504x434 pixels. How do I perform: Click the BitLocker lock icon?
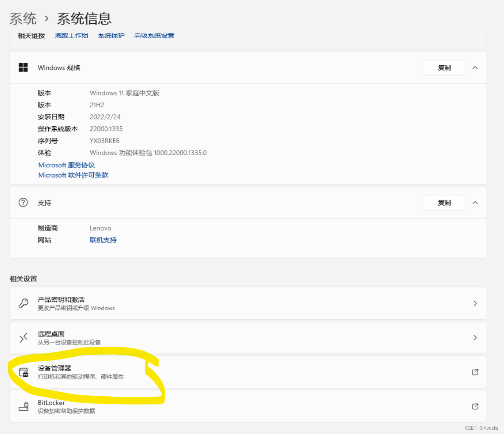coord(23,406)
